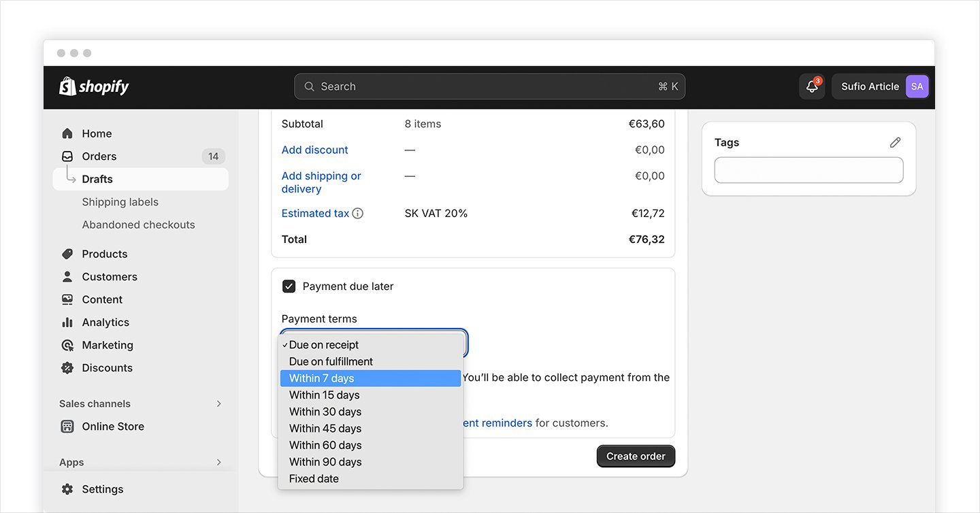
Task: Click the Discounts icon in the sidebar
Action: pyautogui.click(x=67, y=368)
